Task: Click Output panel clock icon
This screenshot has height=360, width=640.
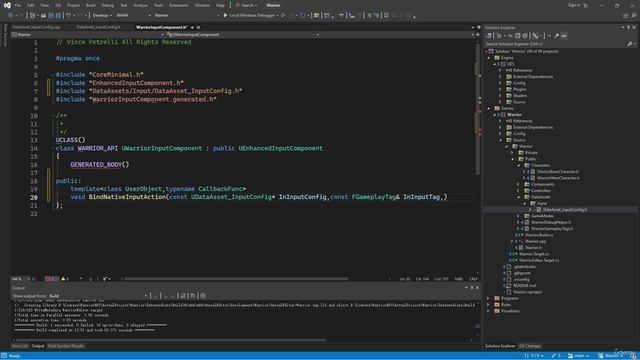Action: tap(203, 296)
